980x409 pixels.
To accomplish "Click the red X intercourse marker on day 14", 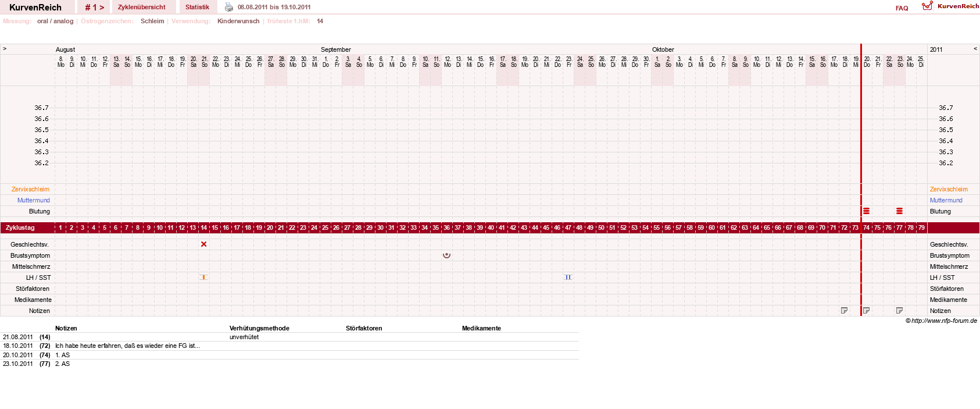I will pyautogui.click(x=203, y=244).
